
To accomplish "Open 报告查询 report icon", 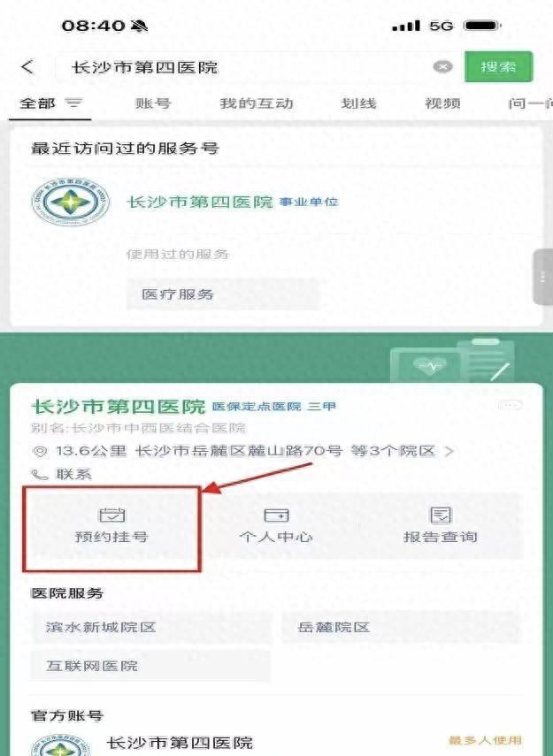I will click(x=440, y=515).
